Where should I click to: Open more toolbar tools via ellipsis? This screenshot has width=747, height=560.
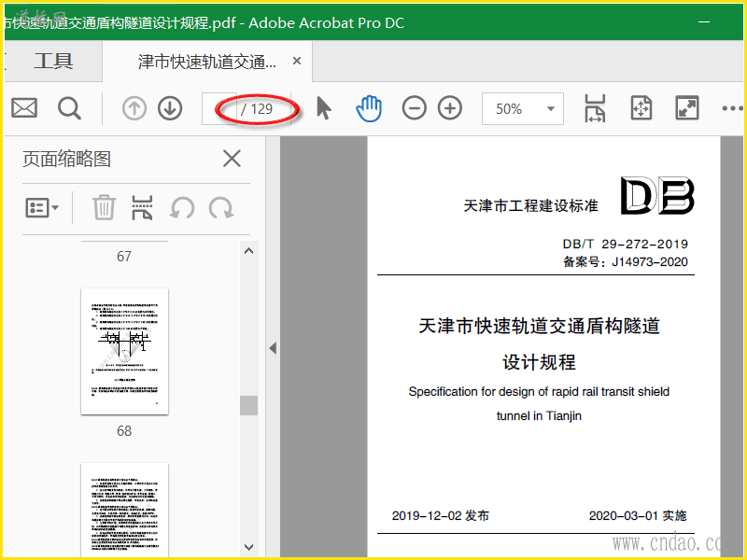(732, 108)
